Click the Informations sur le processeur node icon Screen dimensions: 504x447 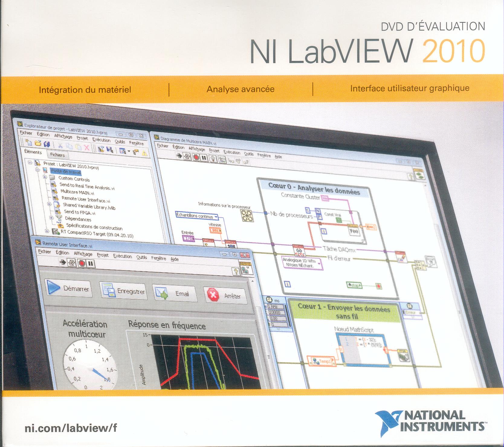point(247,216)
